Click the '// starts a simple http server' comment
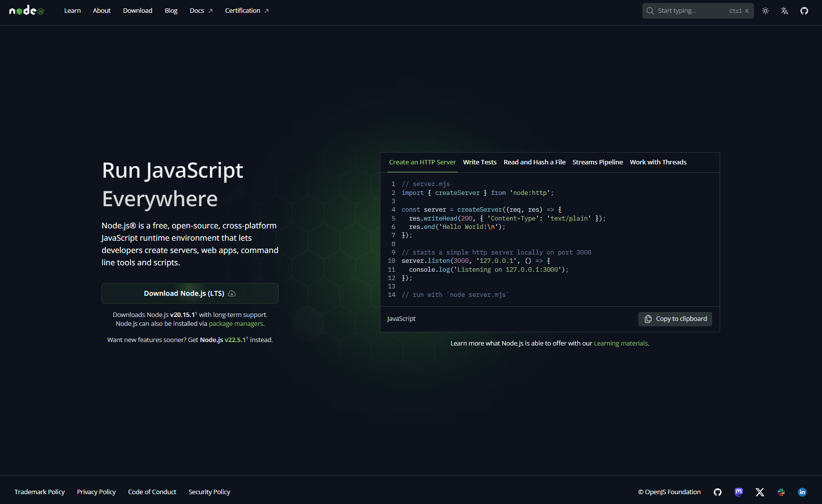Image resolution: width=822 pixels, height=504 pixels. point(497,252)
